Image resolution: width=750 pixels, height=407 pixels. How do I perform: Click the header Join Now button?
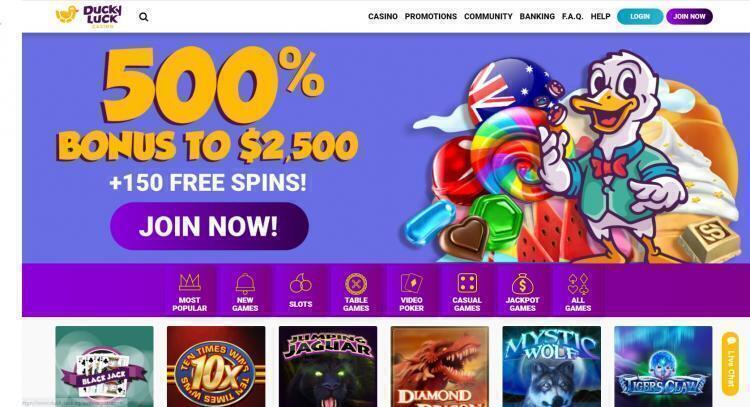(x=689, y=16)
